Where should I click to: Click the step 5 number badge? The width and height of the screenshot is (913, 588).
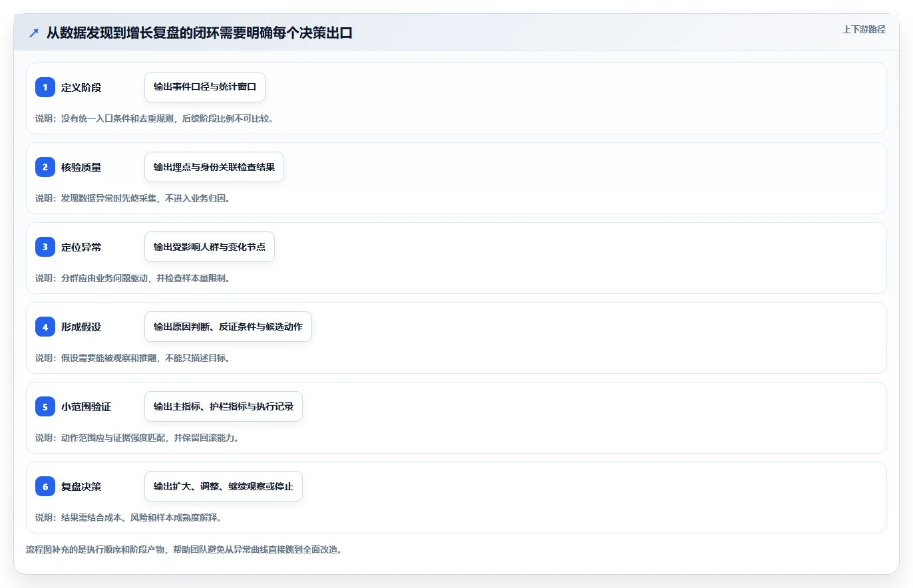45,406
